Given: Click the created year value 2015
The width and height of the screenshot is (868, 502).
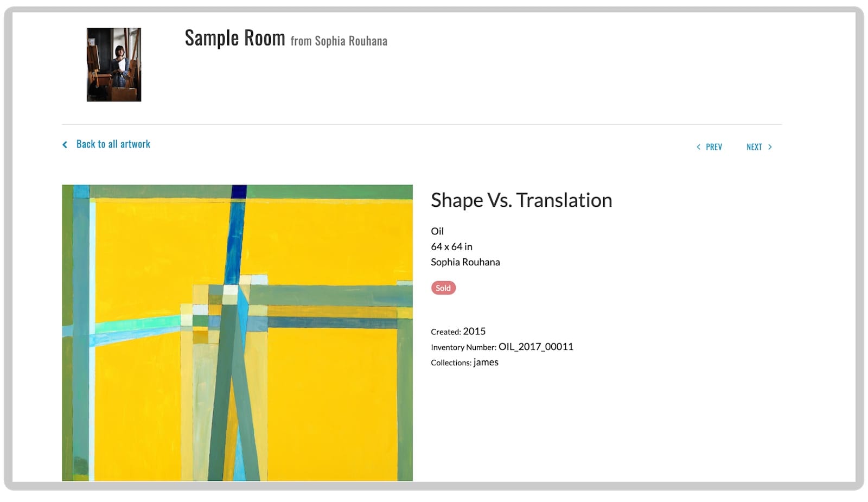Looking at the screenshot, I should (474, 332).
